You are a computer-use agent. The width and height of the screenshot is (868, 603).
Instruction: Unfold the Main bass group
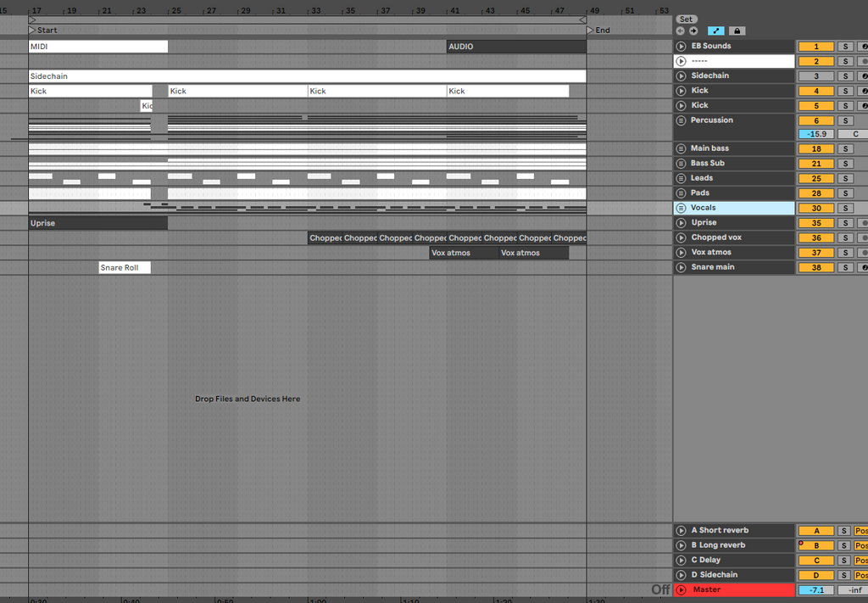pos(682,148)
